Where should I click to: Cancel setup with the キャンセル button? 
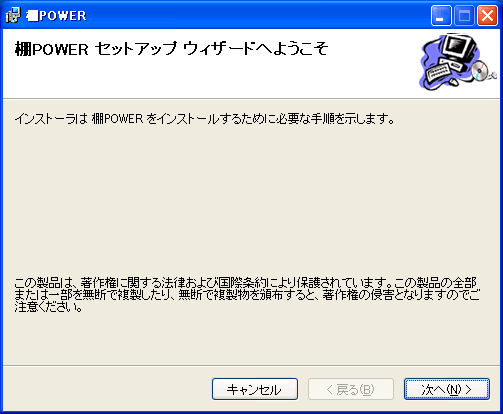[x=255, y=389]
